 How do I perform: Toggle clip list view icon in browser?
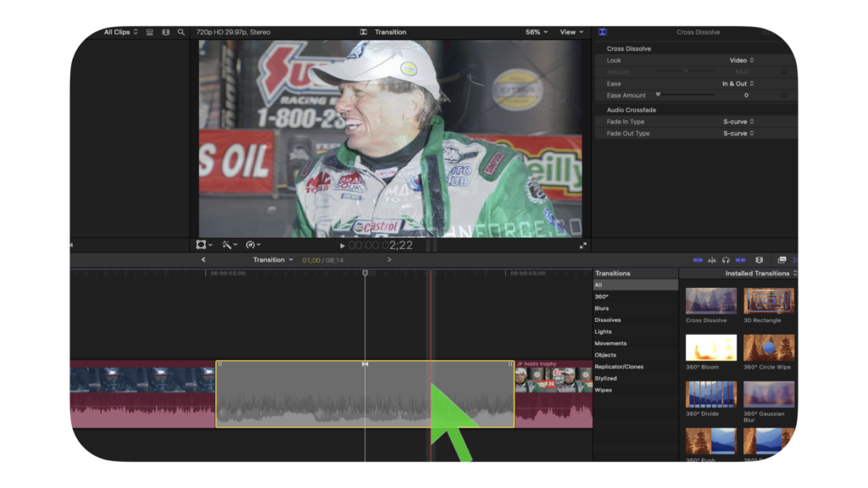pos(149,32)
